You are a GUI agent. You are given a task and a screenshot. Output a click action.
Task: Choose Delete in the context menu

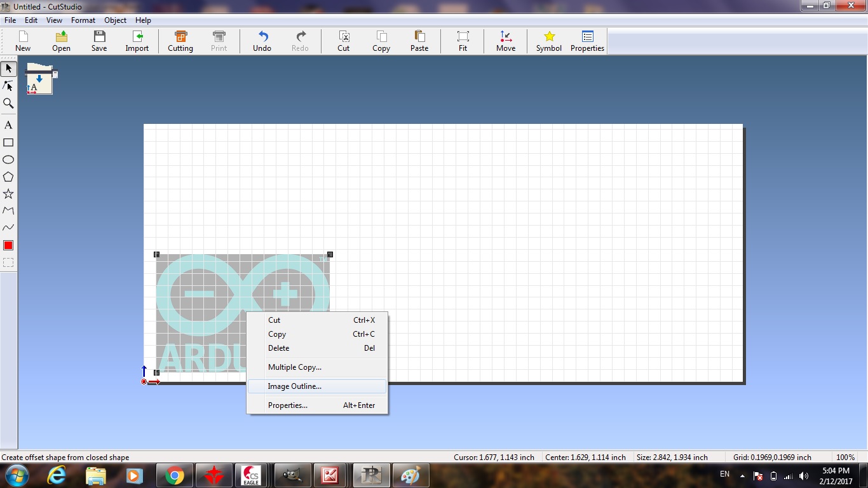tap(317, 348)
